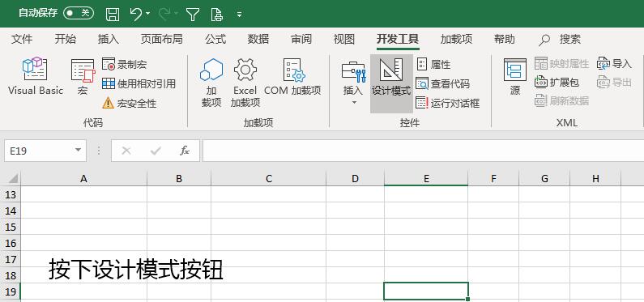This screenshot has width=644, height=302.
Task: Switch to the 开始 (Home) tab
Action: 66,39
